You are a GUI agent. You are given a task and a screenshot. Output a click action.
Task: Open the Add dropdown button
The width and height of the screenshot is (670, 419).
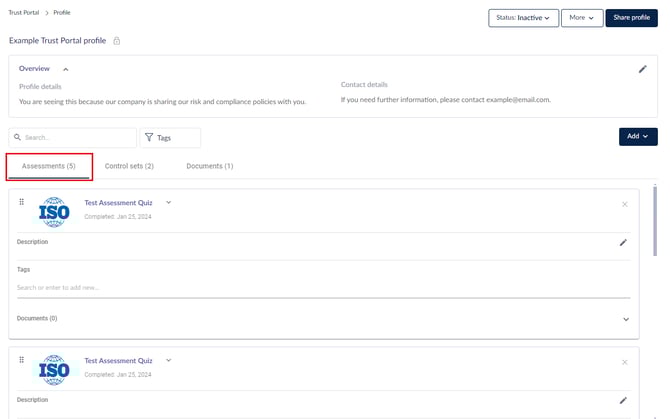tap(638, 136)
